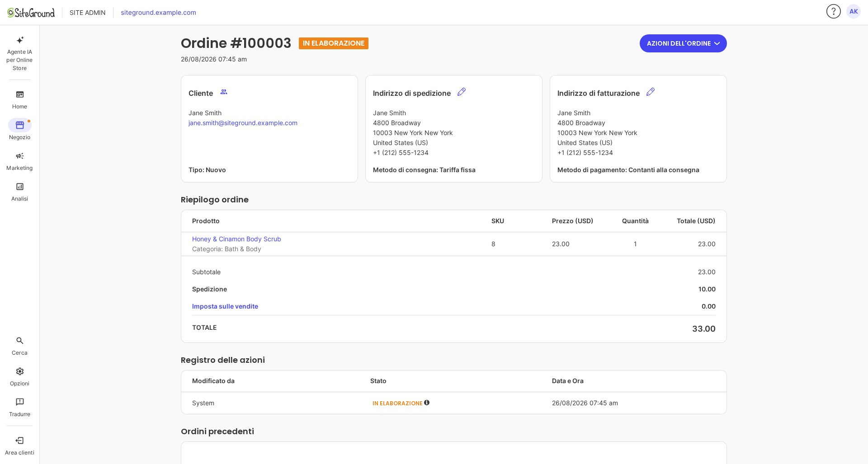Image resolution: width=868 pixels, height=464 pixels.
Task: Click the info icon beside In elaborazione status
Action: pyautogui.click(x=427, y=403)
